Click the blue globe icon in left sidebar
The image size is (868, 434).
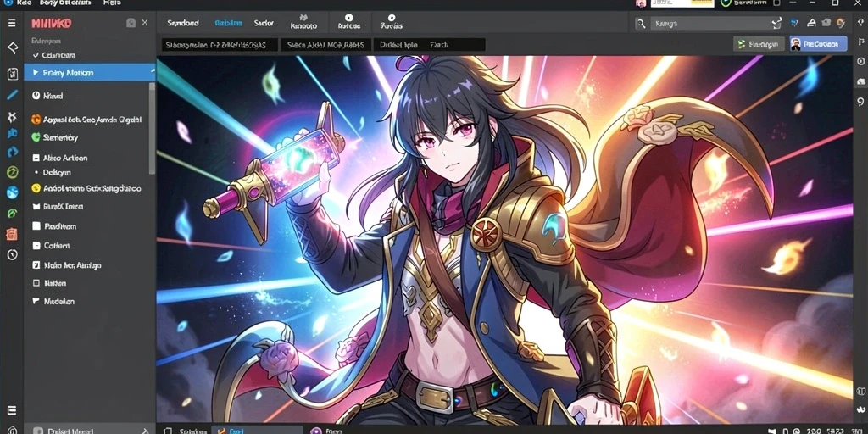click(x=12, y=192)
